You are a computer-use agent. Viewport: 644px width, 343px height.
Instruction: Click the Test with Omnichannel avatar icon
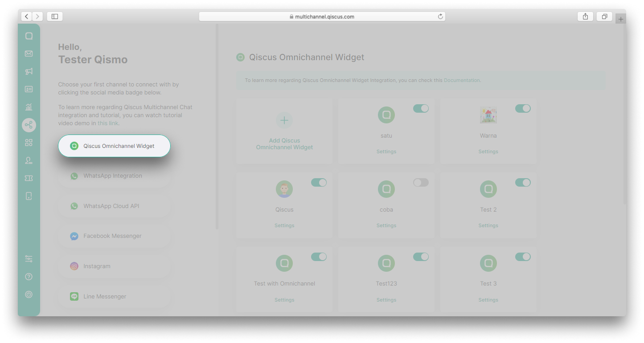tap(284, 263)
